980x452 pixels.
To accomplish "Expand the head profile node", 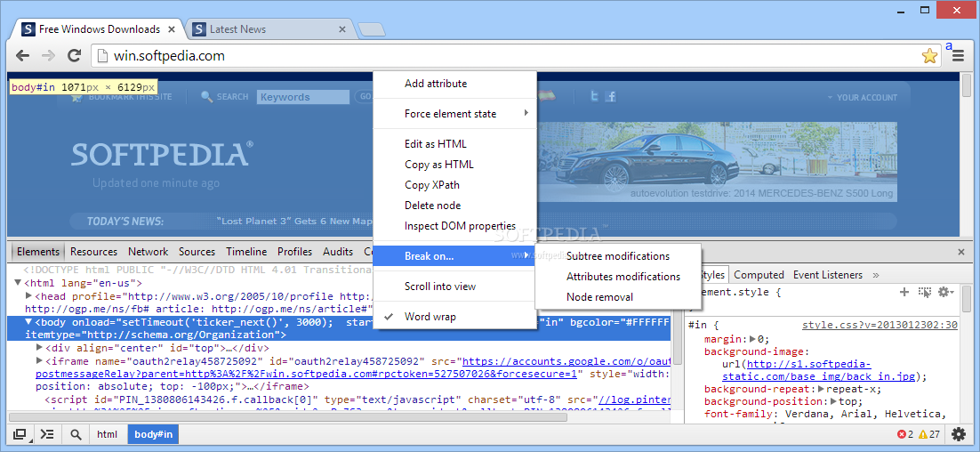I will (28, 295).
